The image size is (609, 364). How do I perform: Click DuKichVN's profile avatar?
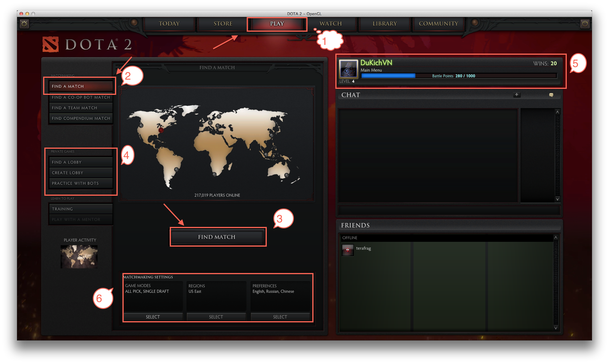[x=348, y=69]
